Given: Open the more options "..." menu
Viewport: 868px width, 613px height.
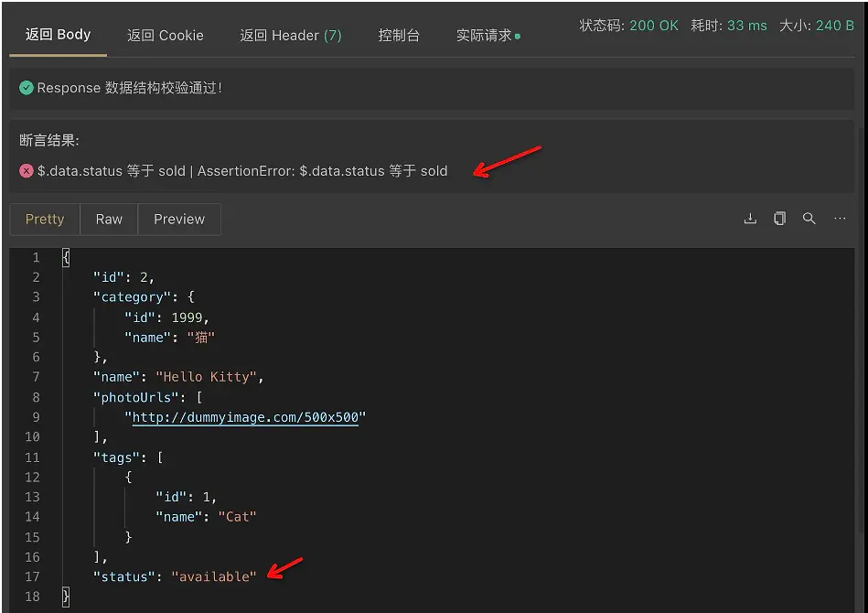Looking at the screenshot, I should (838, 219).
